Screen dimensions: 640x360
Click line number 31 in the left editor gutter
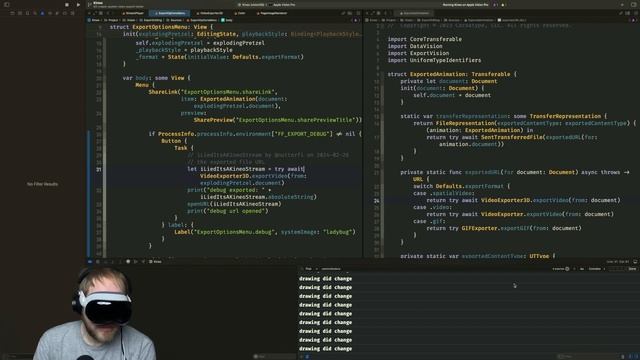[98, 169]
